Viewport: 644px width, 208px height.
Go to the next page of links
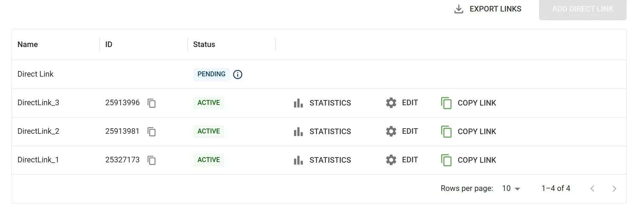point(614,189)
